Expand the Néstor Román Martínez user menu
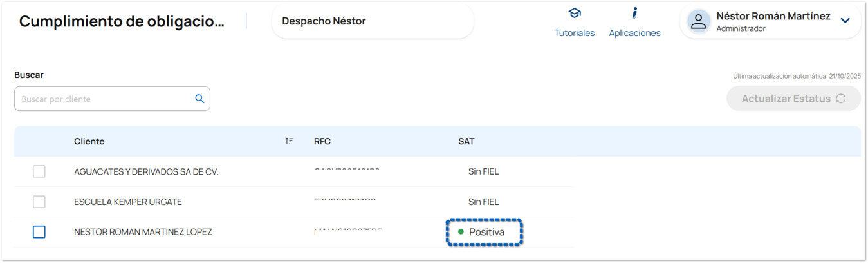 (x=845, y=21)
